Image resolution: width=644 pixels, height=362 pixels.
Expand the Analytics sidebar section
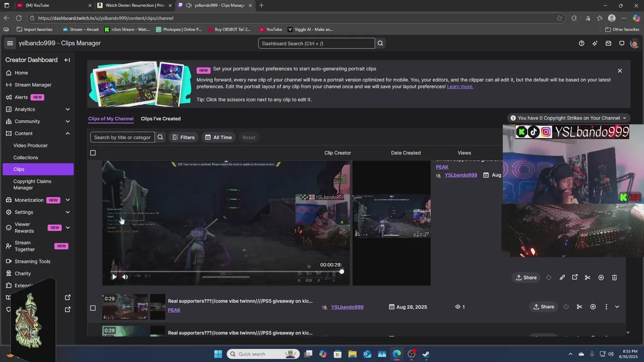coord(67,109)
